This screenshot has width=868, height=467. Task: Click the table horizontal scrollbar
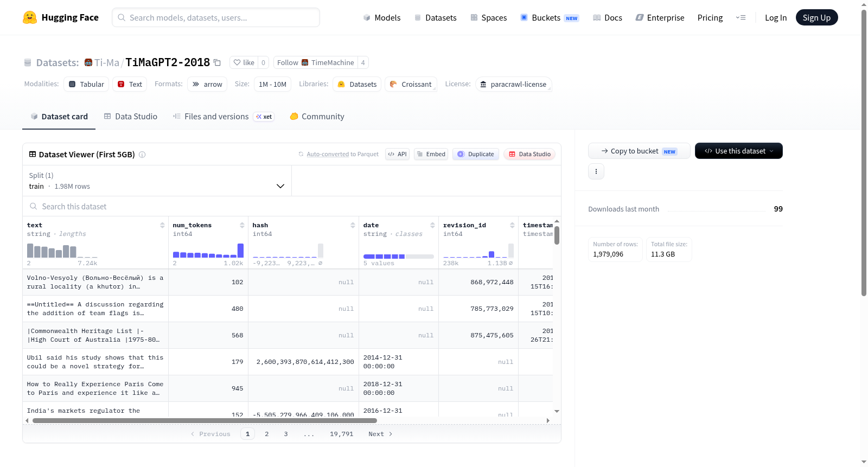205,420
